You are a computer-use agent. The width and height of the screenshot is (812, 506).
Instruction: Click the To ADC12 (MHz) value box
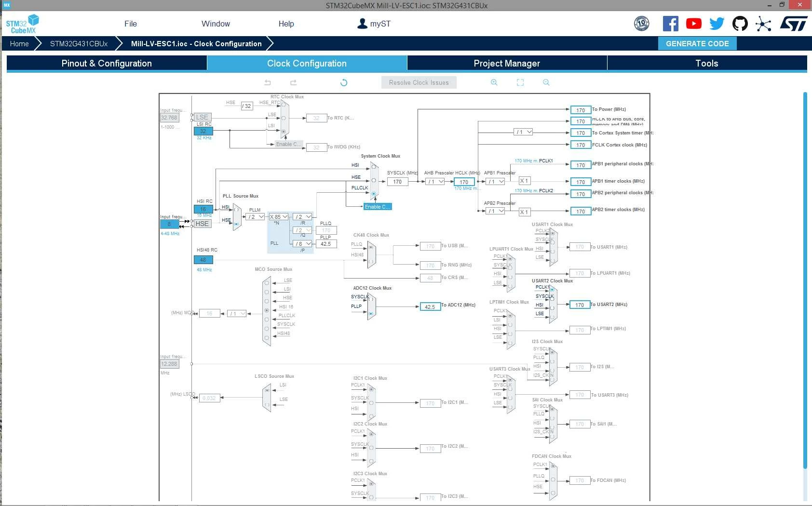(x=430, y=306)
